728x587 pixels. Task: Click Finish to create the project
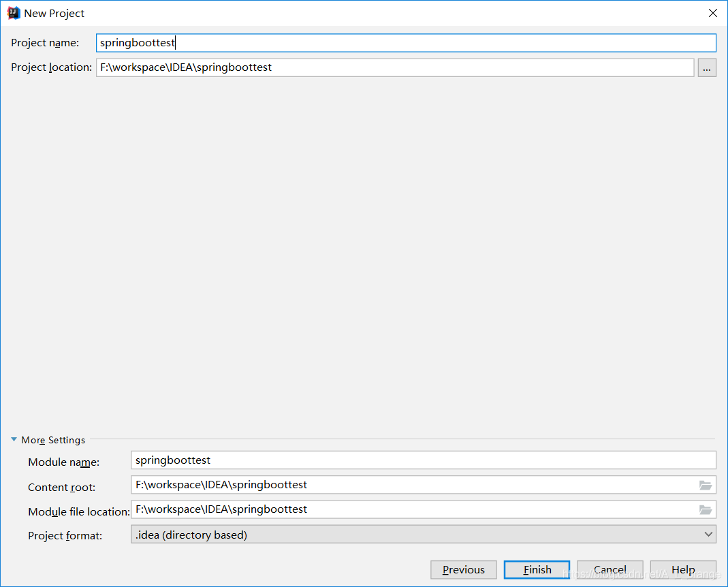(x=537, y=570)
